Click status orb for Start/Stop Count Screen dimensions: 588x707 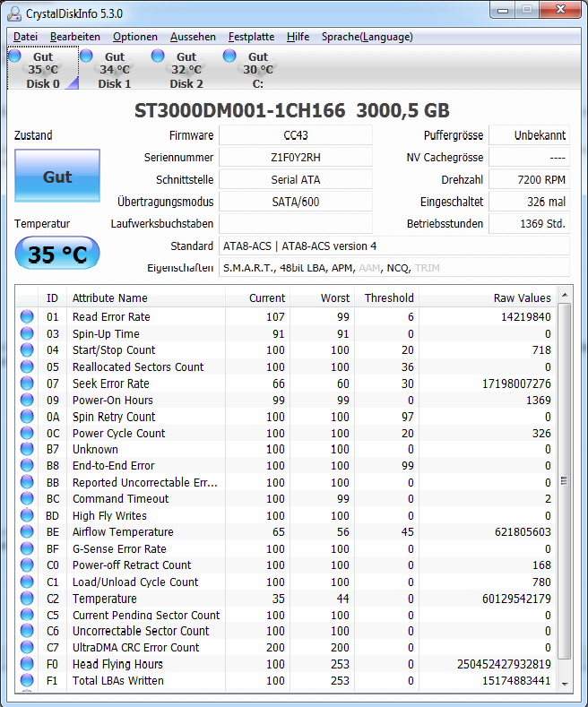27,349
